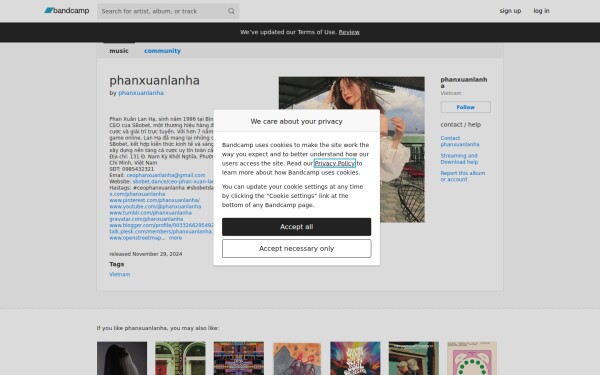This screenshot has height=375, width=600.
Task: Click the phanxuanlanha artist name in the sidebar
Action: coord(463,82)
